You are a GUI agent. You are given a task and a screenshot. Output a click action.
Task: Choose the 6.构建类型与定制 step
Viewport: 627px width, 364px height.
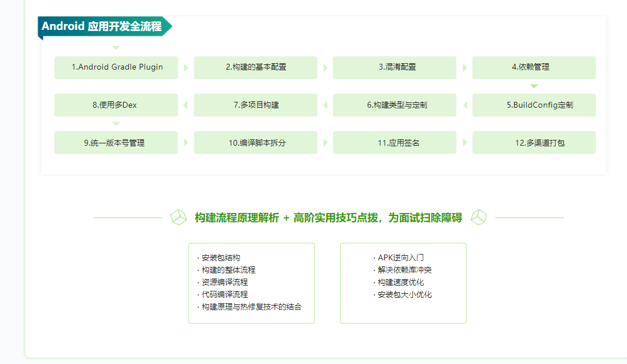(x=395, y=105)
